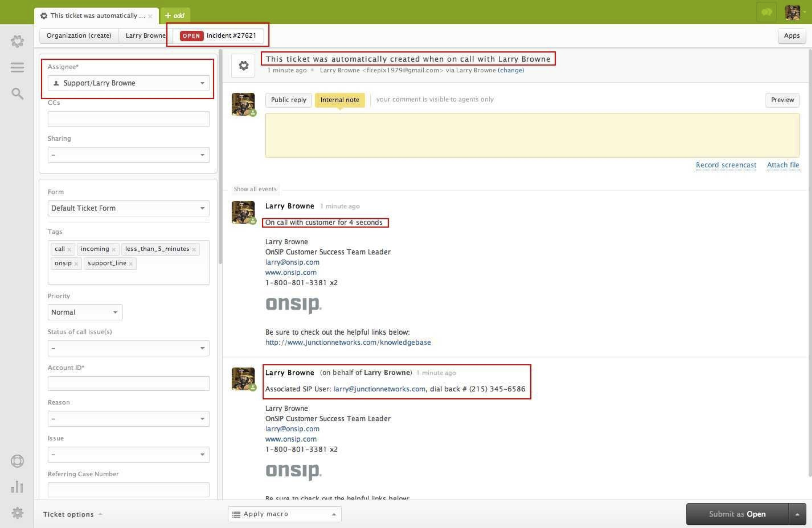The height and width of the screenshot is (528, 812).
Task: Open the Reason dropdown
Action: coord(128,418)
